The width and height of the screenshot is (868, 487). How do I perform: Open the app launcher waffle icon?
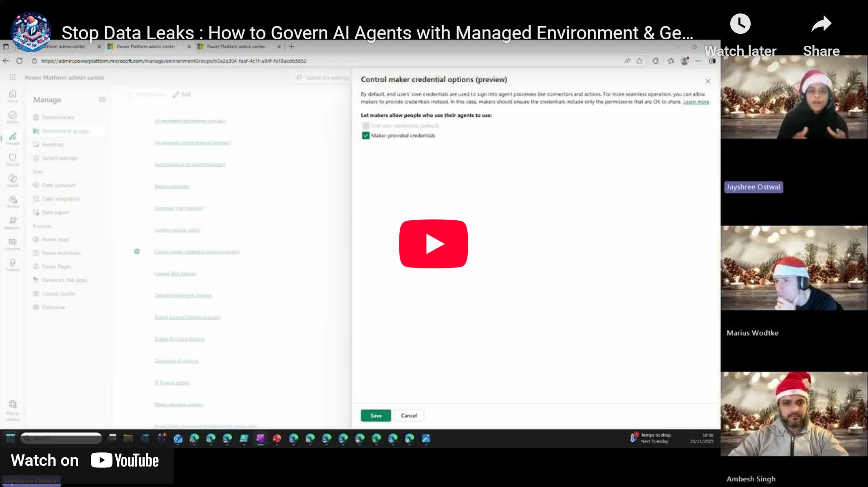tap(13, 77)
